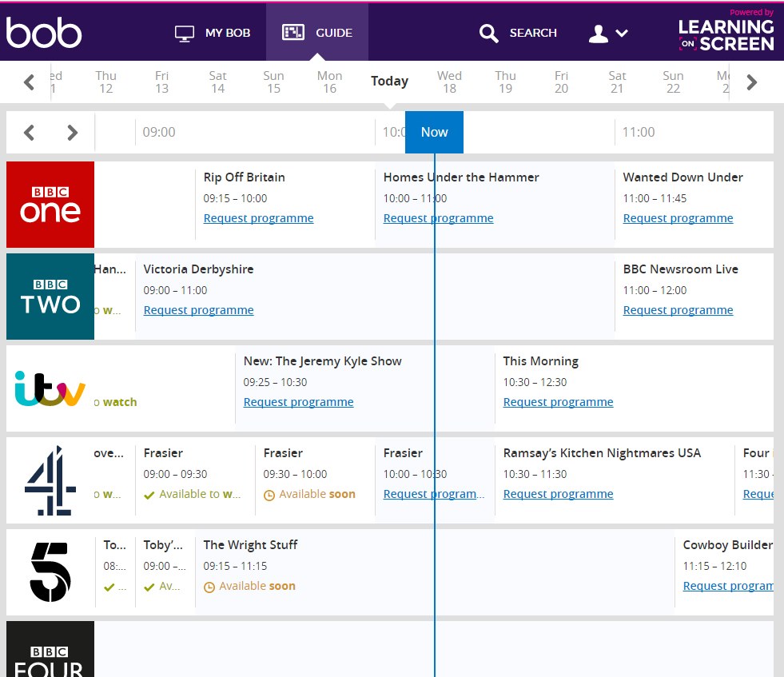Select Fri 20 in date strip

point(561,82)
